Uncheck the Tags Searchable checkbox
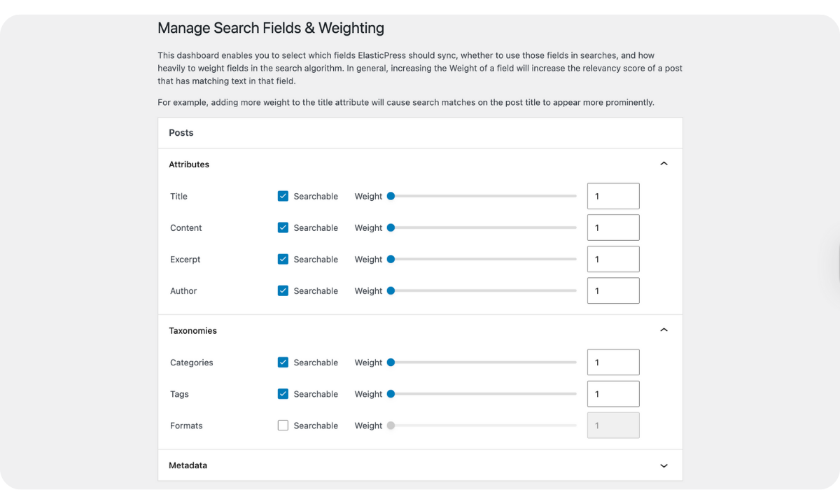The image size is (840, 504). coord(283,394)
